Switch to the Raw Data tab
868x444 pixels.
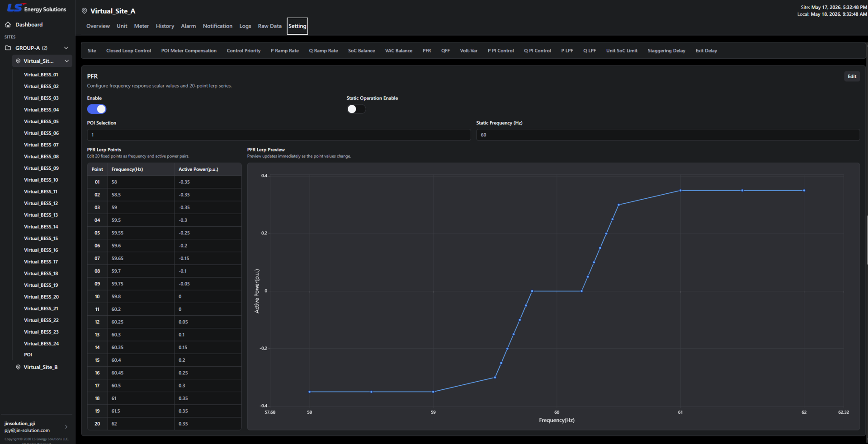pos(269,26)
